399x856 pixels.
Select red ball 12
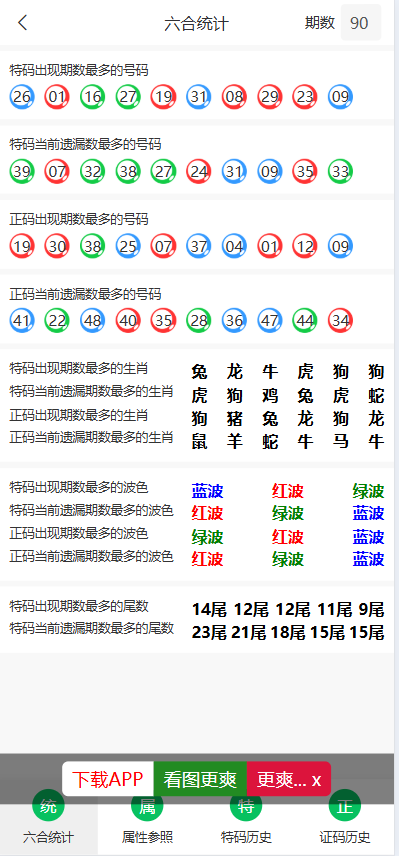click(305, 247)
